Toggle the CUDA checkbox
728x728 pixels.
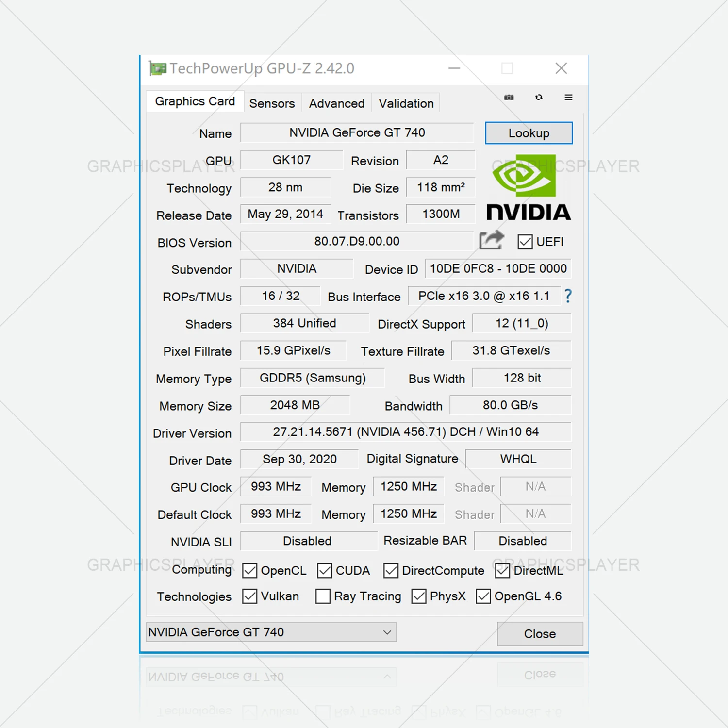[x=324, y=571]
